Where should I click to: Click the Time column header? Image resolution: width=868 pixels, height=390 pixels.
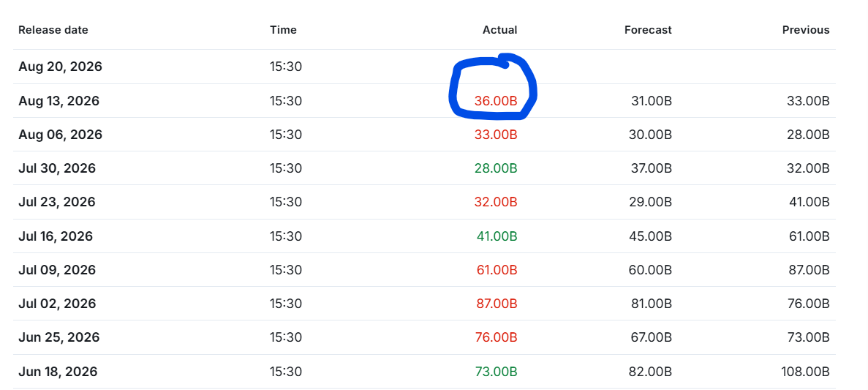click(284, 30)
